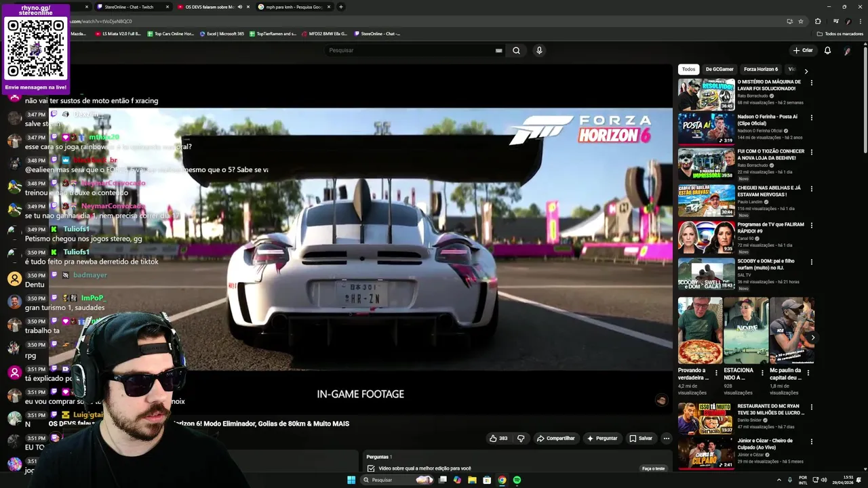Expand the system tray hidden icons chevron
The width and height of the screenshot is (868, 488).
click(778, 480)
